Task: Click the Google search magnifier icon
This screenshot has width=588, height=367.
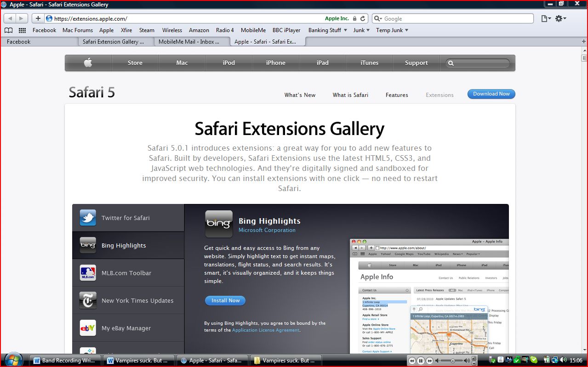Action: [378, 19]
